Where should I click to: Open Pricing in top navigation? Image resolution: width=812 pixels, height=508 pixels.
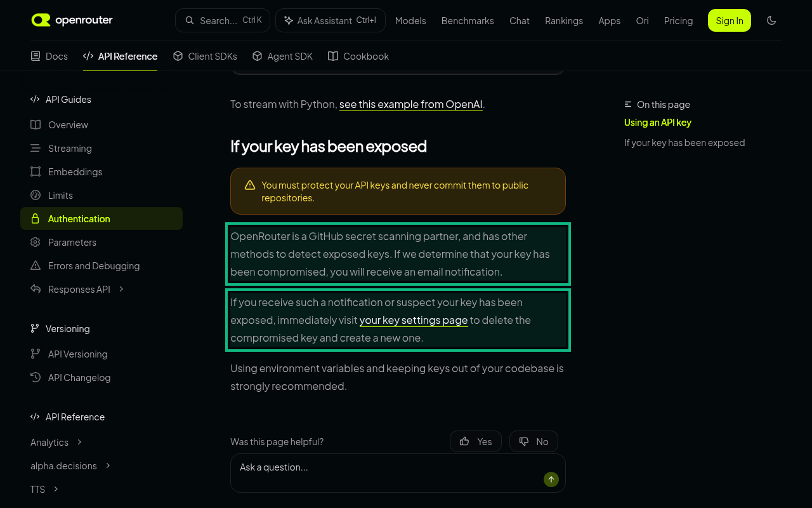pyautogui.click(x=679, y=20)
